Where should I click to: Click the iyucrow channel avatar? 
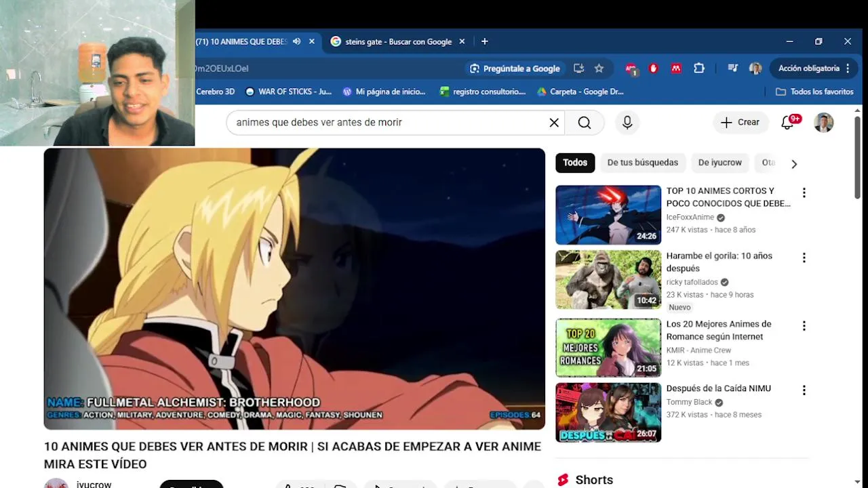(x=56, y=483)
